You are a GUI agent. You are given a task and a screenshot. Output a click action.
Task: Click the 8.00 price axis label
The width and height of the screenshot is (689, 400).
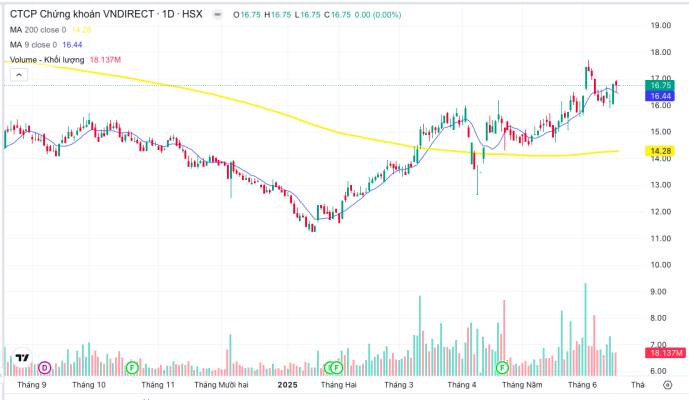tap(658, 318)
